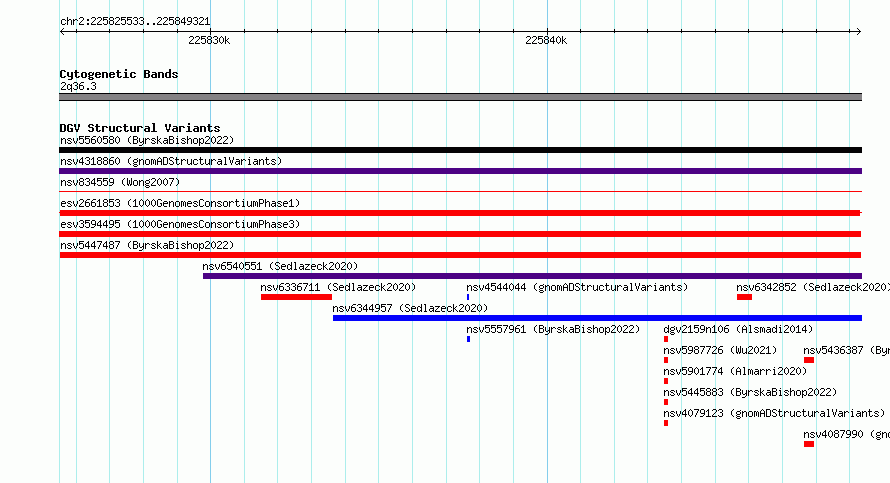
Task: Open variant label esv2661853 (1000GenomesConsortiumPhase1)
Action: [180, 203]
